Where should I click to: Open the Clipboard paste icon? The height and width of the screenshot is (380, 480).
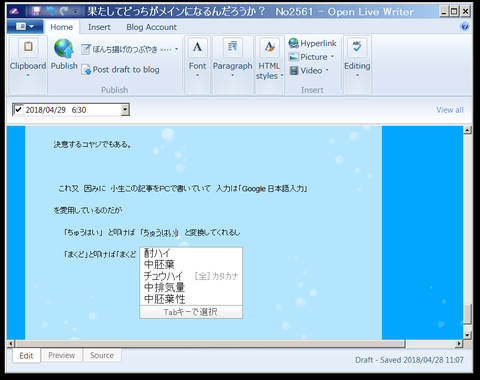(28, 47)
